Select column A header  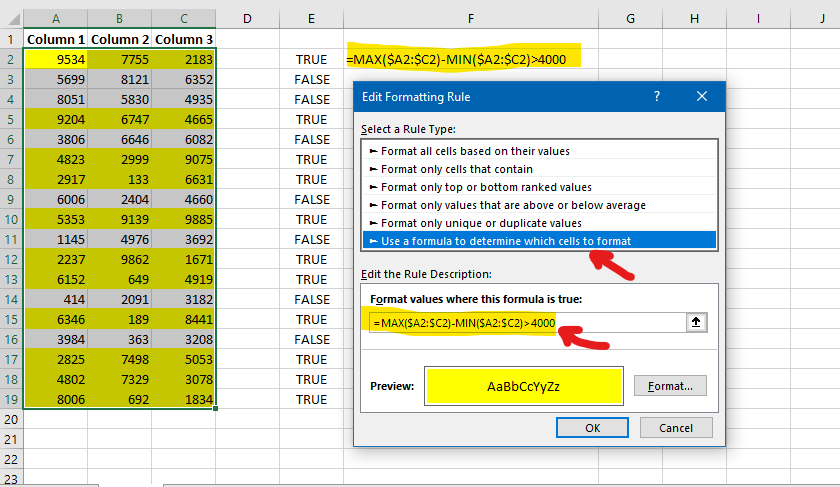click(56, 19)
